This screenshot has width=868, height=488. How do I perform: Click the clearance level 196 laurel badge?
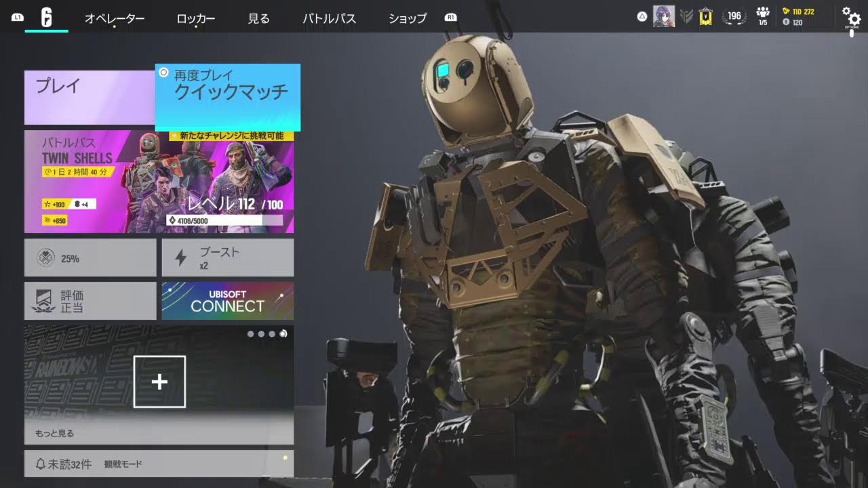click(x=734, y=16)
